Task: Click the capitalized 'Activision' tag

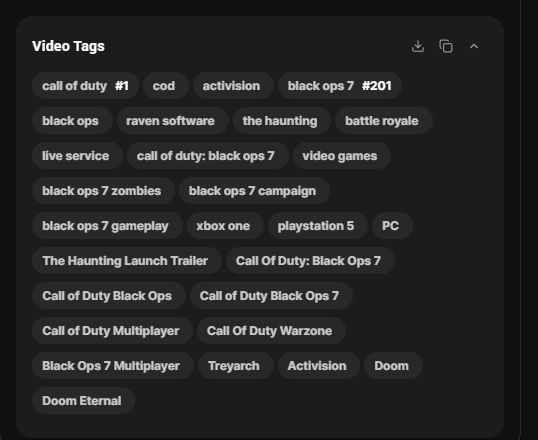Action: pos(319,366)
